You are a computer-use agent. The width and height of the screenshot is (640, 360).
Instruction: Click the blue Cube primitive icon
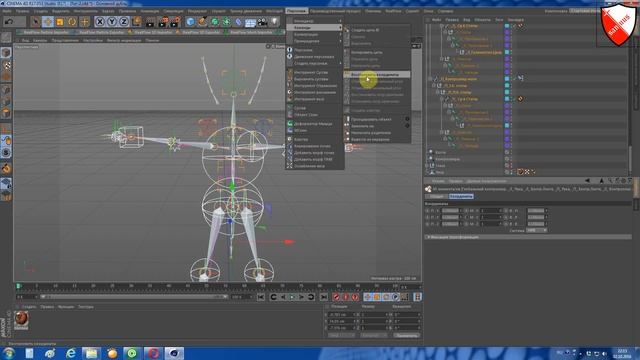click(x=190, y=21)
